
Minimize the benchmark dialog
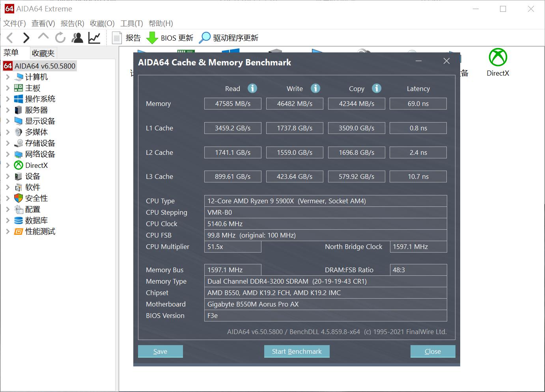[419, 61]
